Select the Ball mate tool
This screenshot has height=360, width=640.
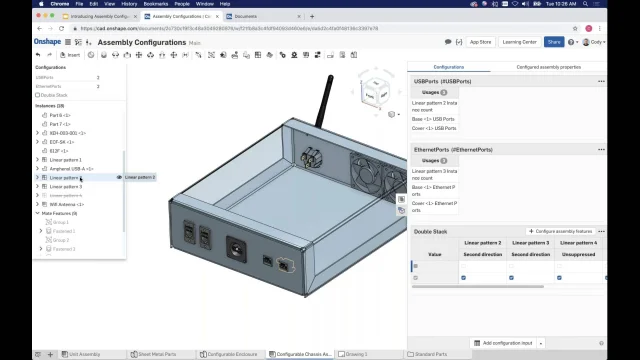point(174,55)
